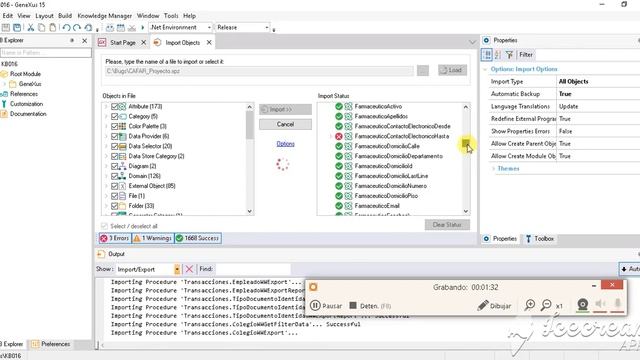Screen dimensions: 640x360
Task: Click the red error icon on FarmaceuticoContactoElectronicoHasta
Action: [339, 136]
